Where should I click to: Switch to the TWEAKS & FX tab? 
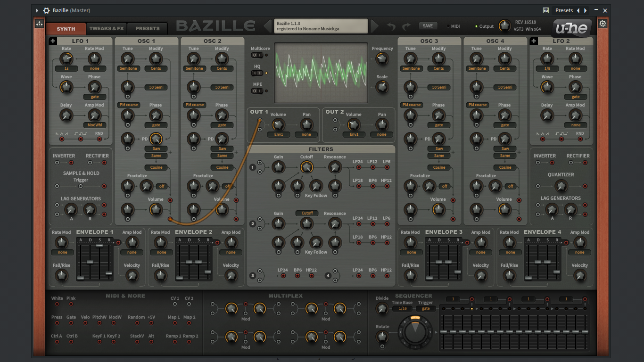coord(107,29)
